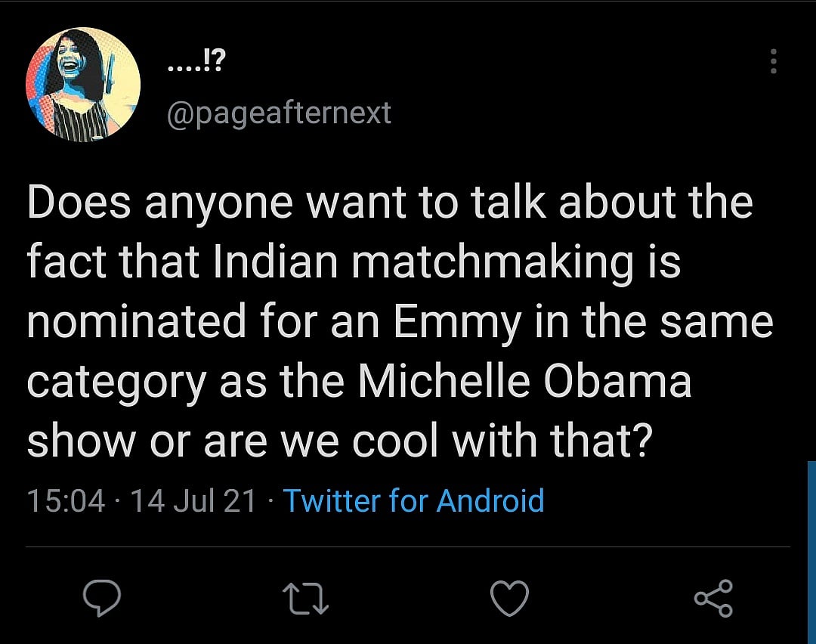Click "Michelle Obama" in the tweet text
This screenshot has width=816, height=644.
click(524, 380)
